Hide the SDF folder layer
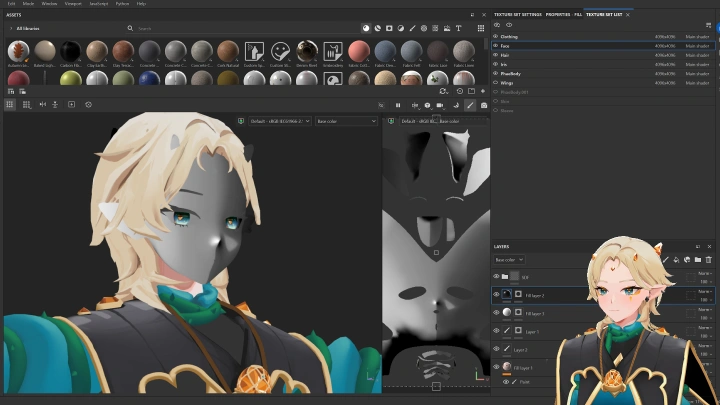This screenshot has height=405, width=720. (496, 276)
